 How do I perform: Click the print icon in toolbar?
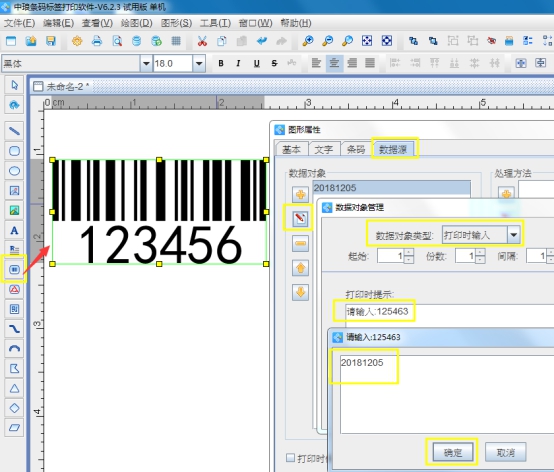97,41
